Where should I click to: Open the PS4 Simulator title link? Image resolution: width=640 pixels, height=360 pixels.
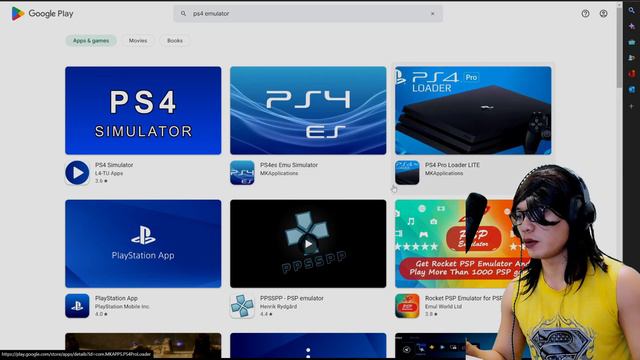114,165
